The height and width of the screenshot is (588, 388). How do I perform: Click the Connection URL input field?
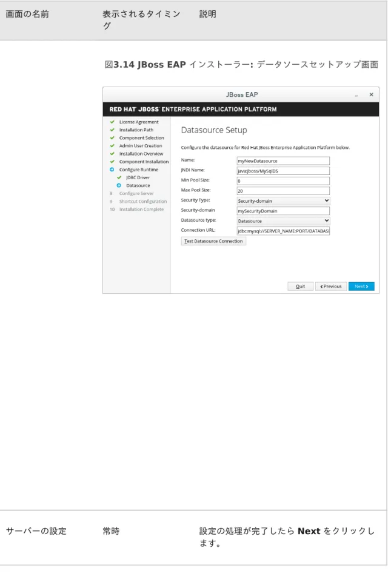pos(283,231)
